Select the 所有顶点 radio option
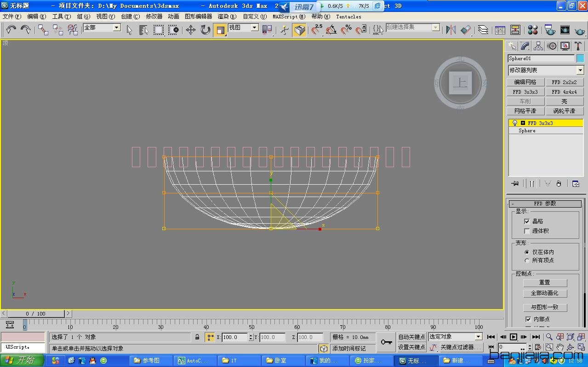 point(527,260)
